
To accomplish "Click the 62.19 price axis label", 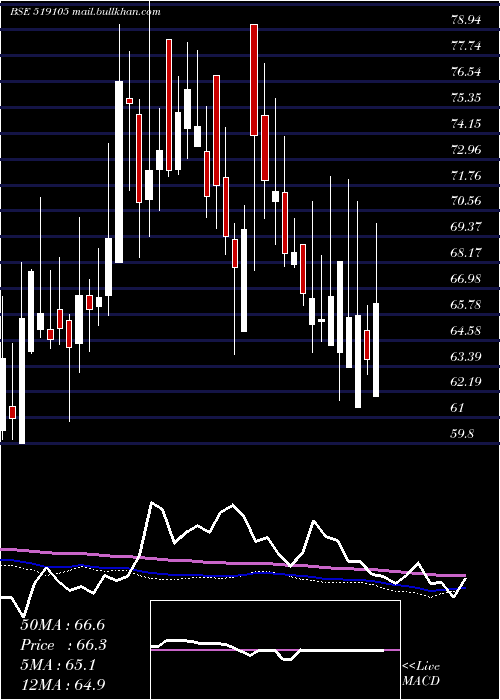I will tap(466, 382).
